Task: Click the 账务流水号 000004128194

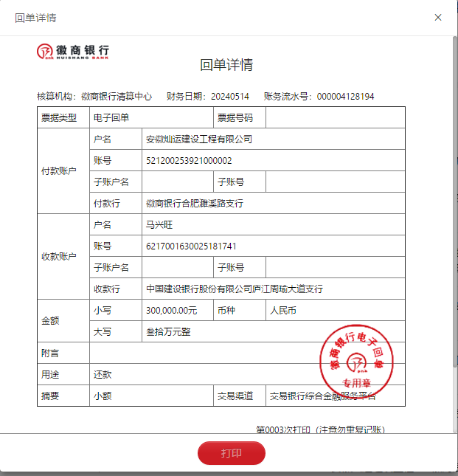Action: [345, 97]
